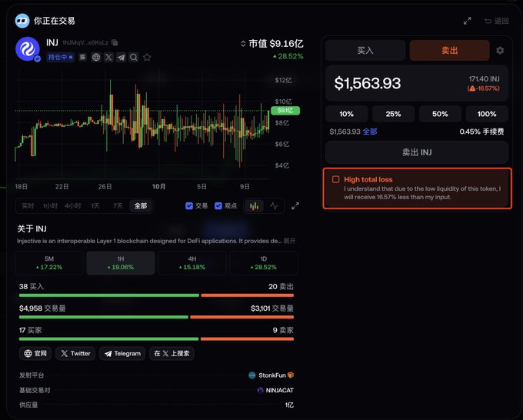
Task: Click 在 X 上搜索 button
Action: click(172, 354)
